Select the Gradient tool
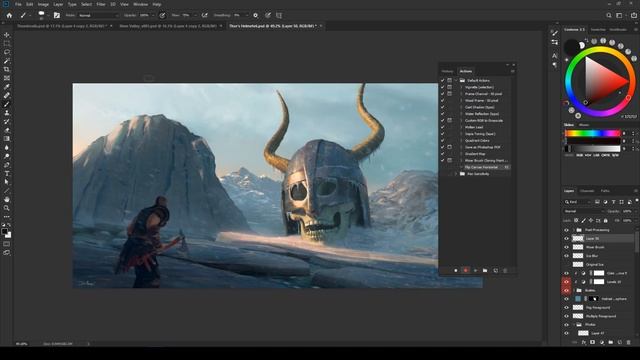The image size is (640, 360). pyautogui.click(x=7, y=139)
